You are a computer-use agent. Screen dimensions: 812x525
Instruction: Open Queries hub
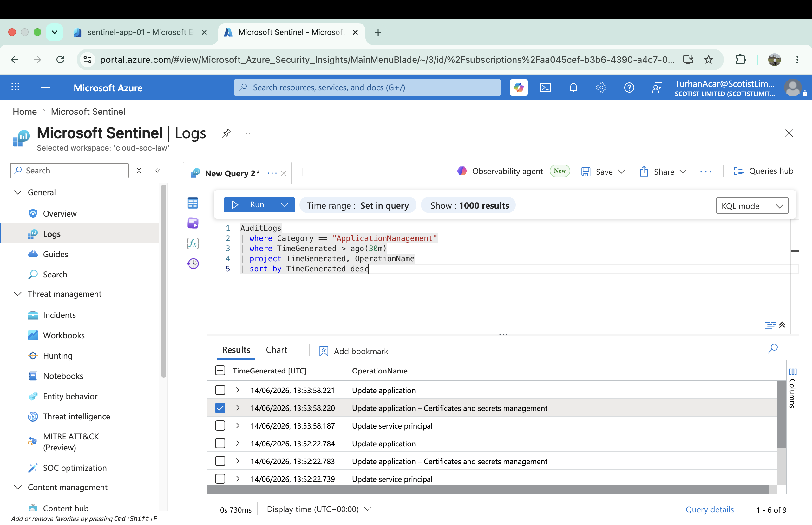(x=763, y=171)
